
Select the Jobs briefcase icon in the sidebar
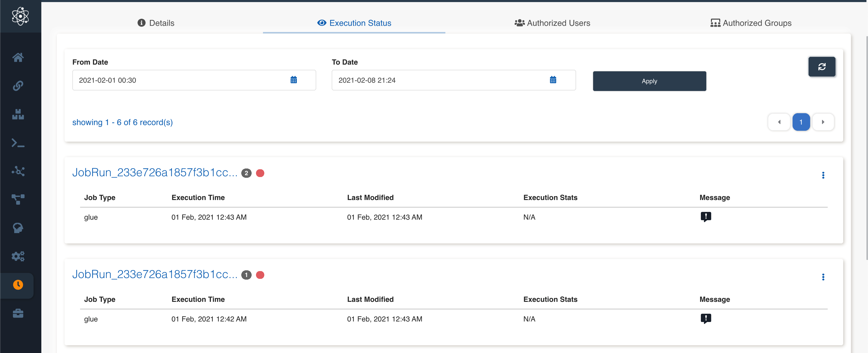18,313
